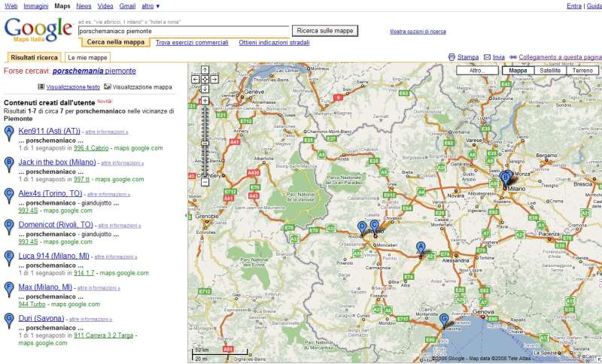The width and height of the screenshot is (602, 364).
Task: Click marker A icon beside Ken911 result
Action: 9,133
